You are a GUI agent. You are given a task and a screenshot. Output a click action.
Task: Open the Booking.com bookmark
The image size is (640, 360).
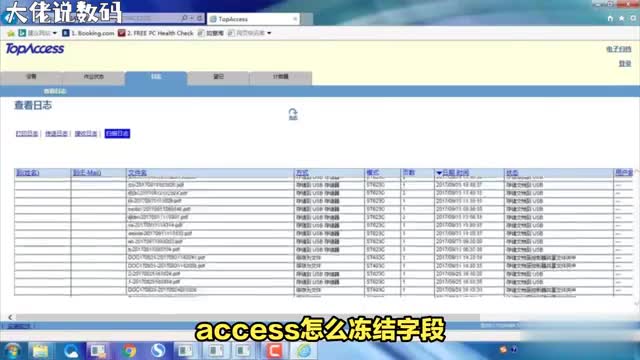[x=88, y=33]
